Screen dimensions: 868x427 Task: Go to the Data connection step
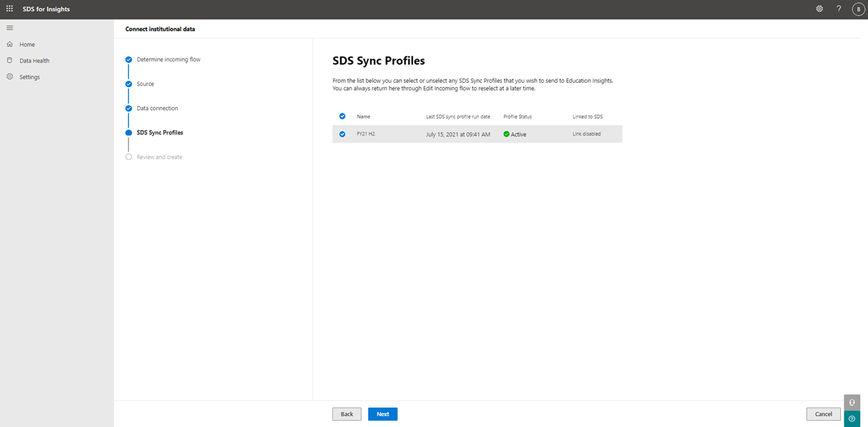(157, 108)
